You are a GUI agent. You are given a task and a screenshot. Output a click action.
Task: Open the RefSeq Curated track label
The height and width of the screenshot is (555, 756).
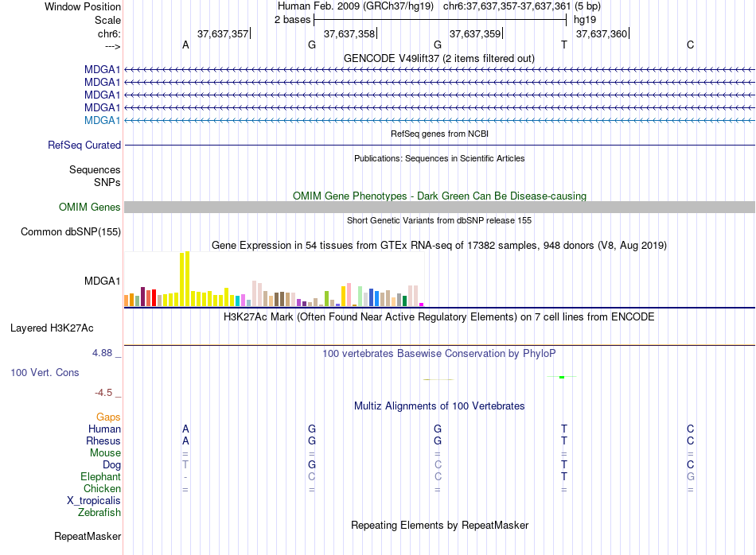(x=84, y=145)
